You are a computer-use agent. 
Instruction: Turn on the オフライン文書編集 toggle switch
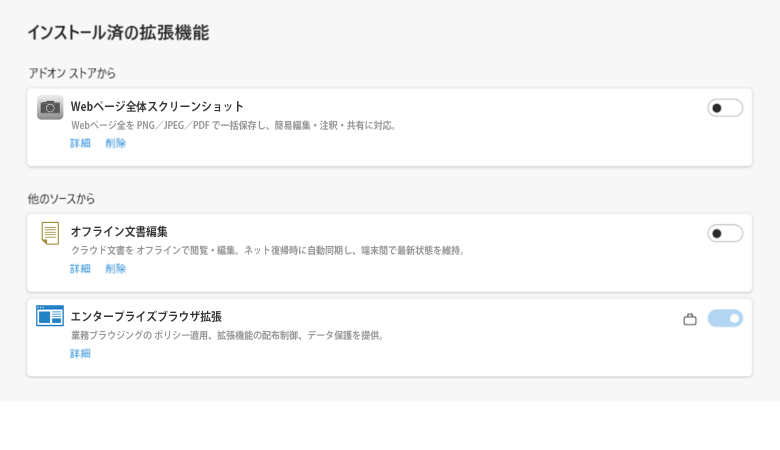725,233
